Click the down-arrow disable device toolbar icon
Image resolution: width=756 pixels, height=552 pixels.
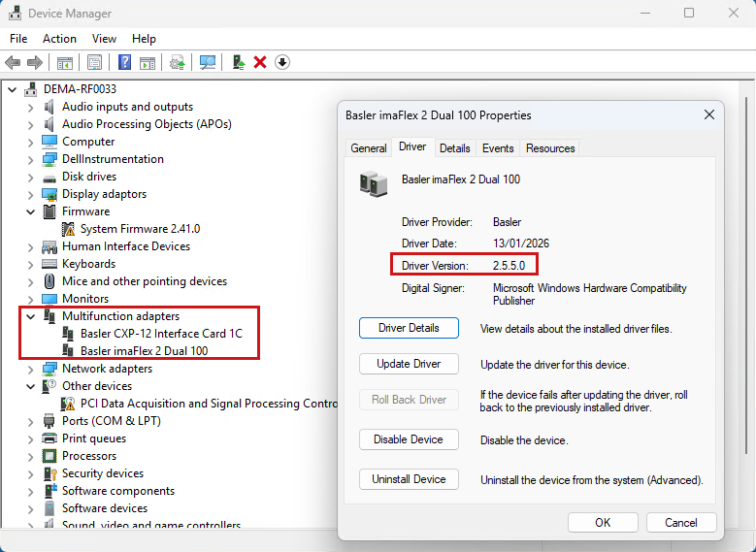[x=282, y=62]
